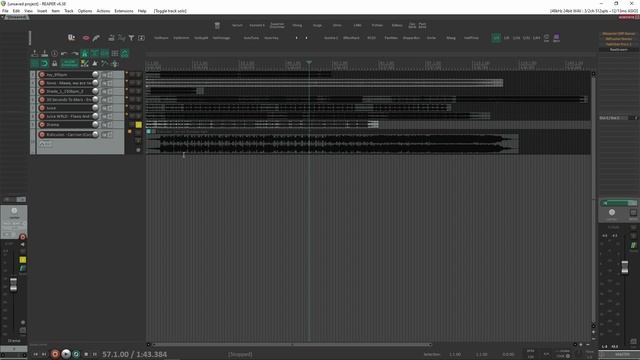640x360 pixels.
Task: Click the Pause button in transport
Action: (x=95, y=354)
